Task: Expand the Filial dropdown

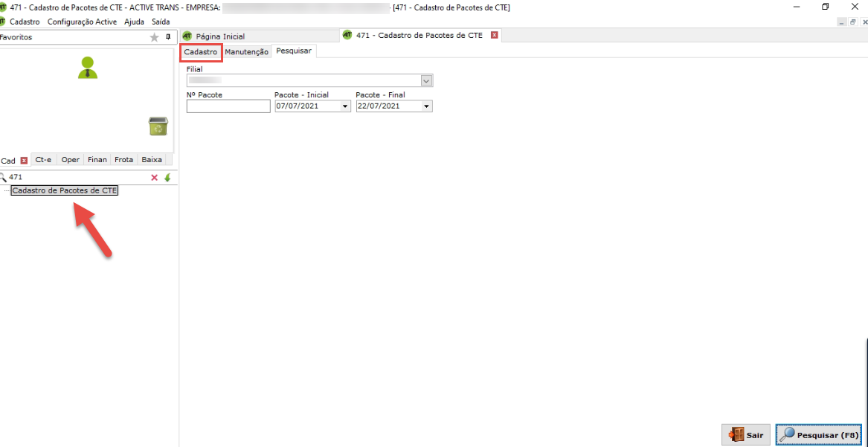Action: click(426, 81)
